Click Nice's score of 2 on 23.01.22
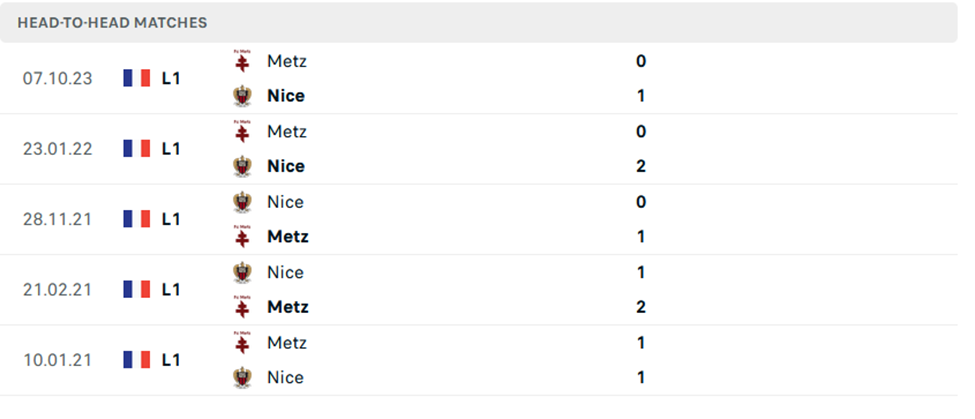This screenshot has width=975, height=419. (x=641, y=166)
